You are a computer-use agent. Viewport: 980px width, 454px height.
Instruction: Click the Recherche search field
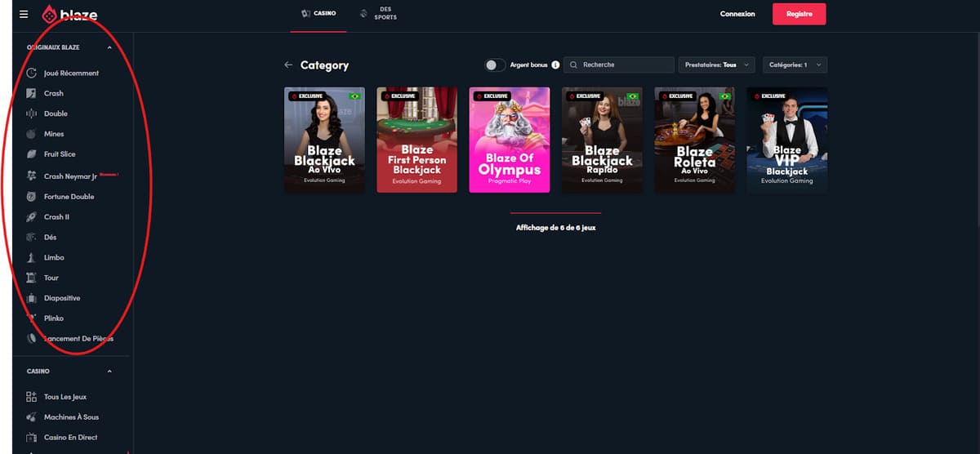pos(619,65)
